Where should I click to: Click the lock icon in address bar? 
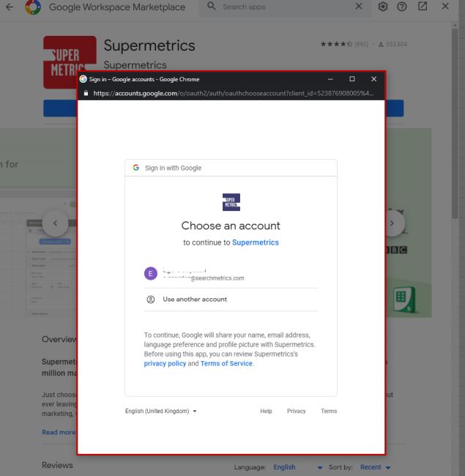point(86,93)
